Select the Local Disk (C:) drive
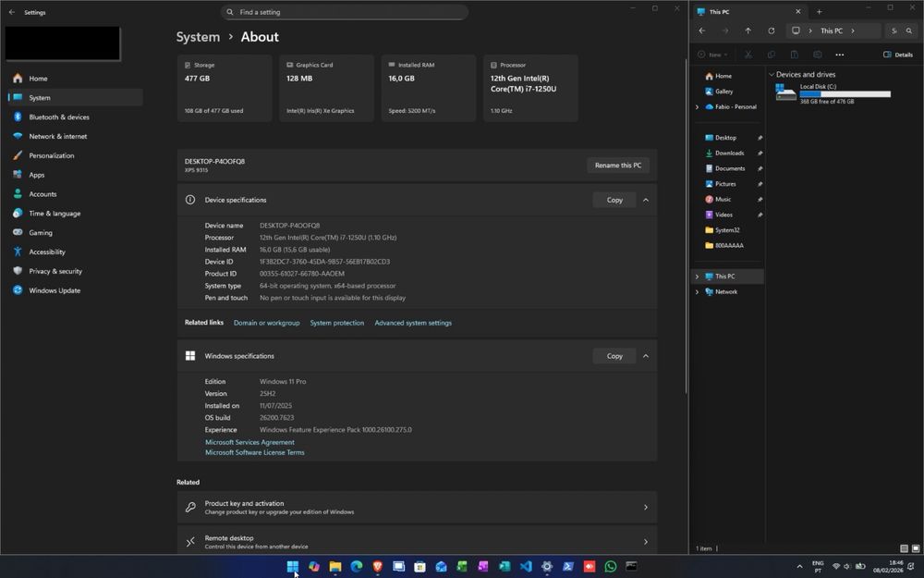Viewport: 924px width, 578px height. (833, 93)
